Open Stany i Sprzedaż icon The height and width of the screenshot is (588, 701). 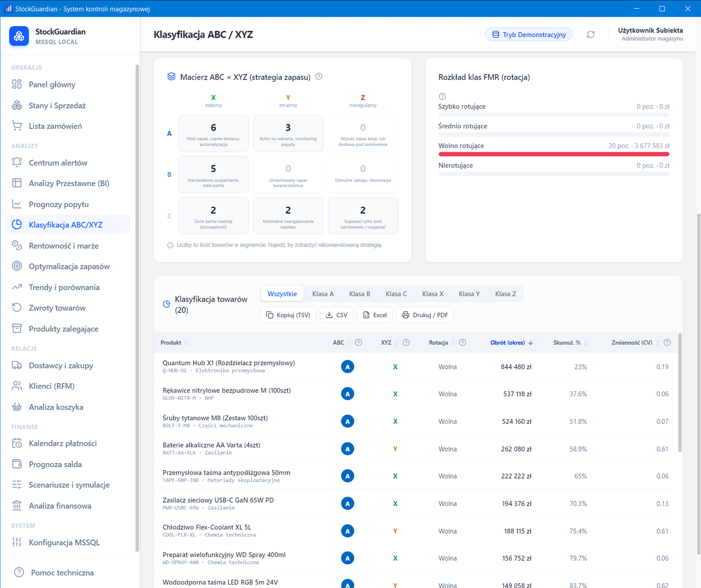[17, 106]
